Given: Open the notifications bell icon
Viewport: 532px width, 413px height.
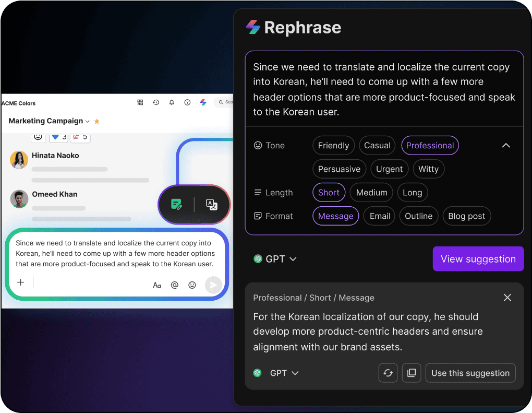Looking at the screenshot, I should (x=171, y=102).
